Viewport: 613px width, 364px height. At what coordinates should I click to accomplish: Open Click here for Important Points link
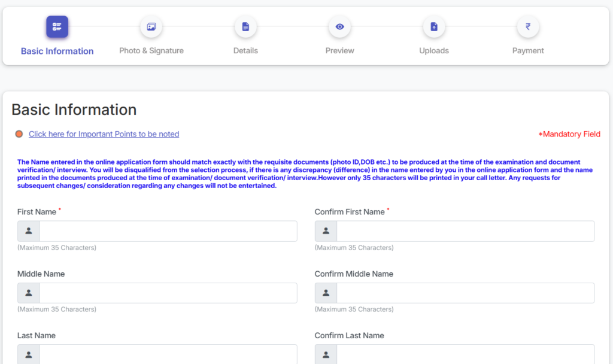[104, 134]
